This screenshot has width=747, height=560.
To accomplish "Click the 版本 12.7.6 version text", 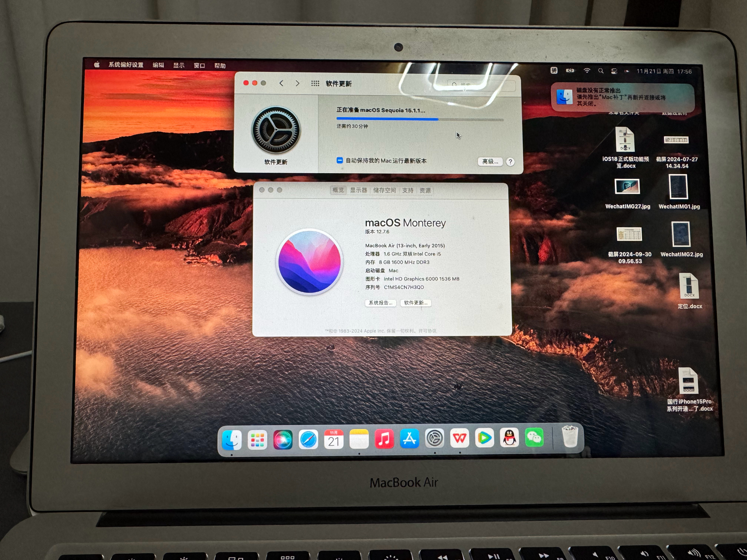I will [x=377, y=231].
